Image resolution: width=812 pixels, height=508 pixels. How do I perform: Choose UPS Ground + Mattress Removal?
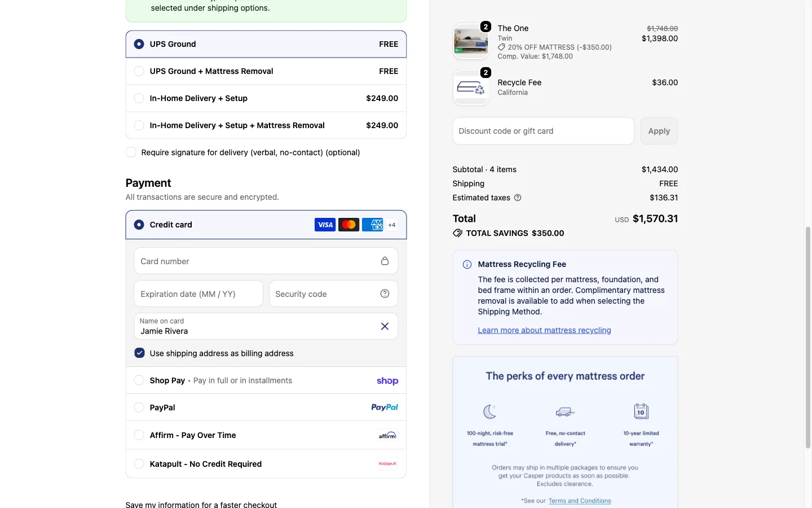coord(266,71)
